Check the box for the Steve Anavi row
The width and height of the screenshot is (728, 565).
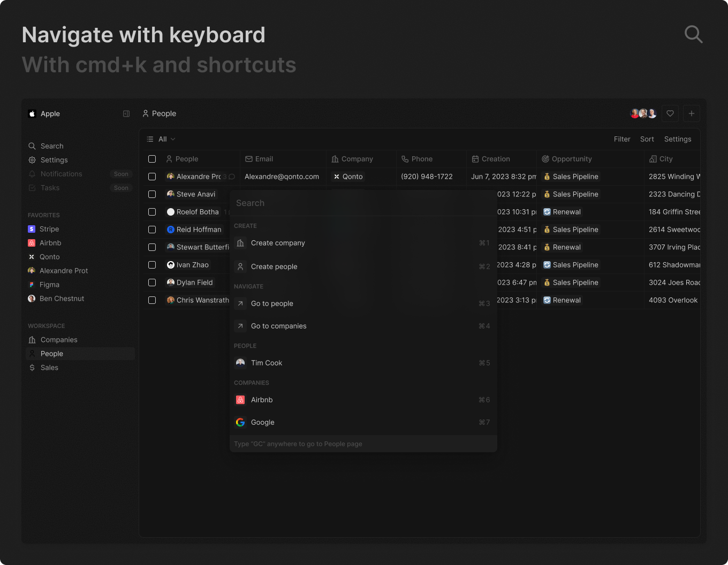152,194
